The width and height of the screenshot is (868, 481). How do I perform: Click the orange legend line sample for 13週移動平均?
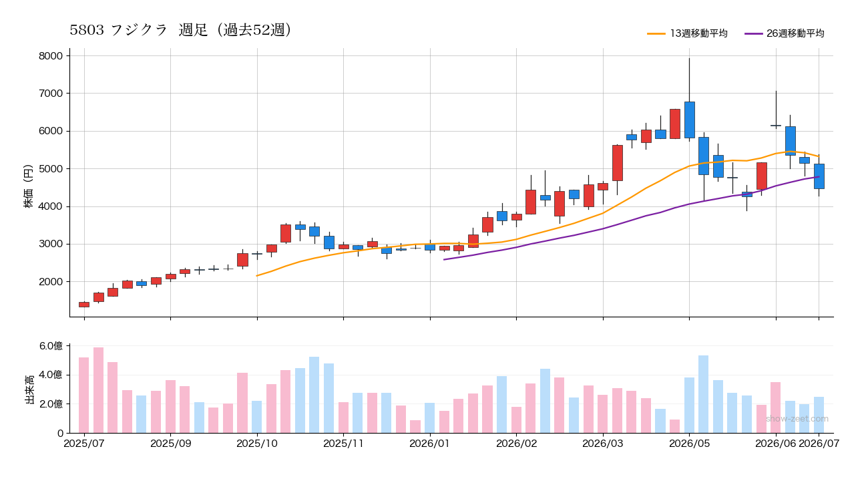click(656, 33)
